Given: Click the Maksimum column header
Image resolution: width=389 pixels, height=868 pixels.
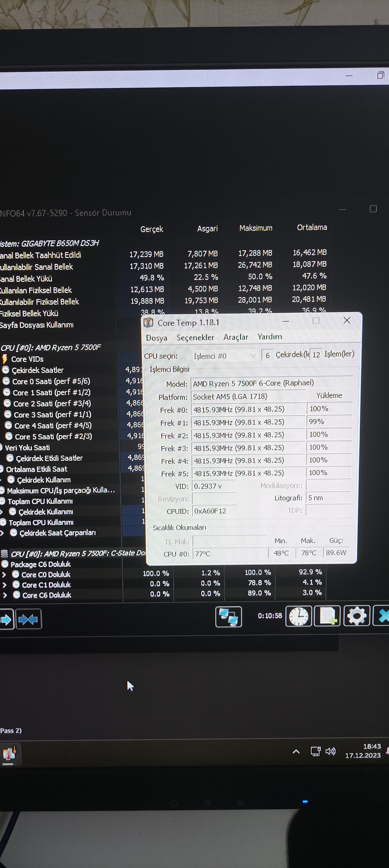Looking at the screenshot, I should [x=256, y=228].
